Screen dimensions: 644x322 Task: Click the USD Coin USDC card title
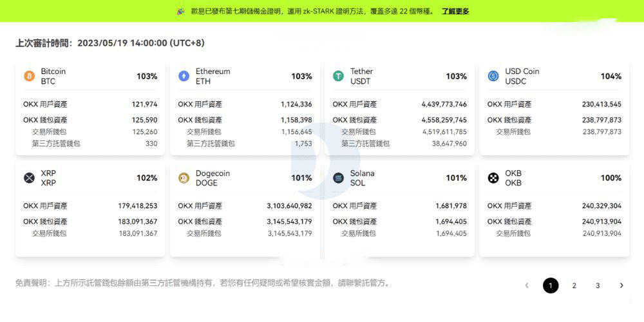click(x=522, y=77)
